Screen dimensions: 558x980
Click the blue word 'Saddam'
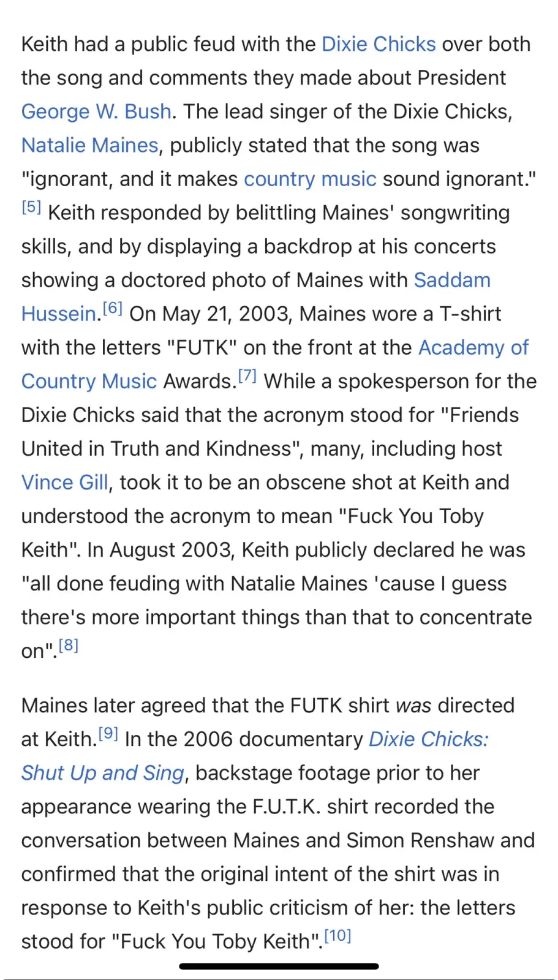pos(452,281)
